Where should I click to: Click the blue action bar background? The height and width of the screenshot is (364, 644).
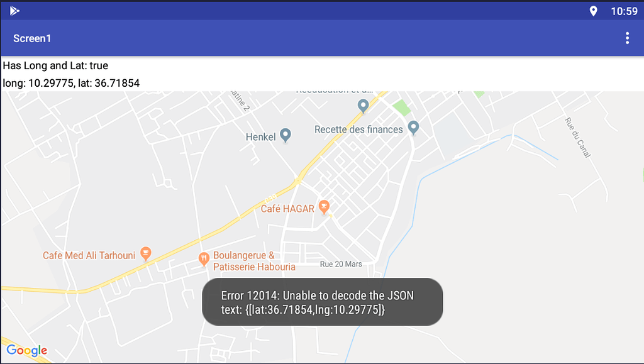coord(314,38)
